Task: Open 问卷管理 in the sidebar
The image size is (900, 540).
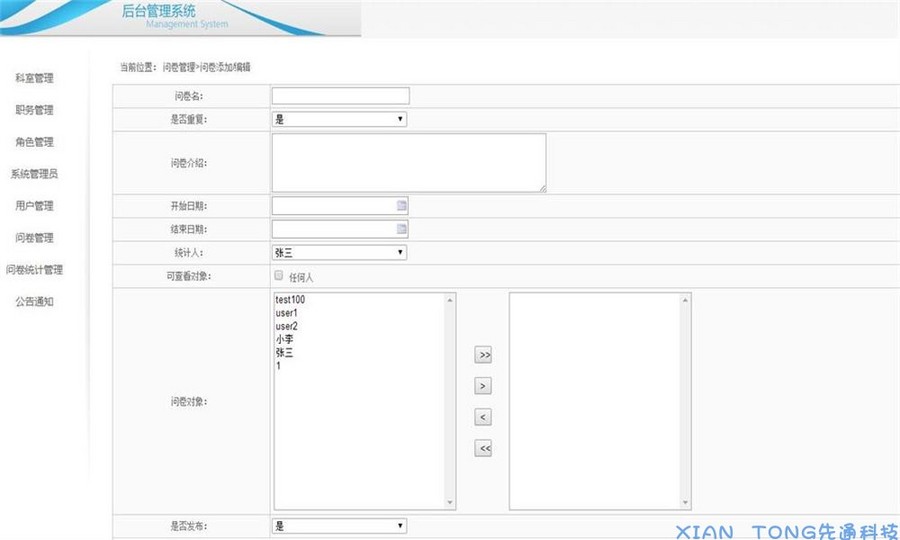Action: [34, 238]
